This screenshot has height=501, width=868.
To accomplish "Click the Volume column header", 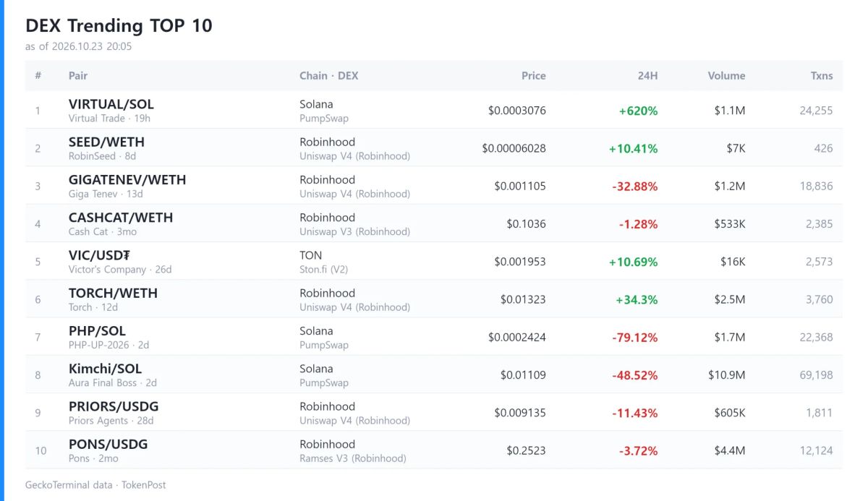I will coord(726,75).
